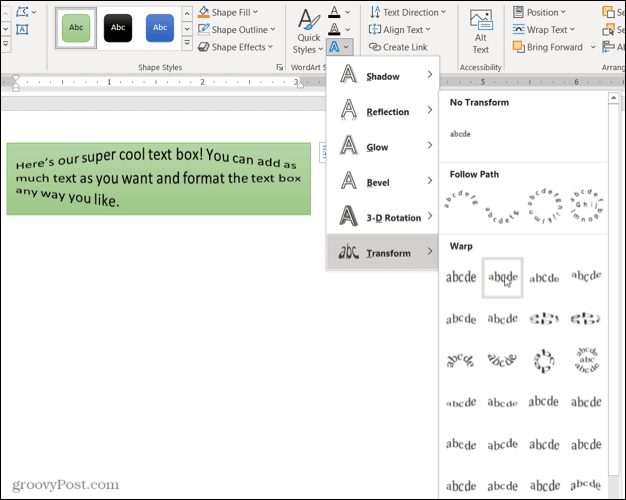The width and height of the screenshot is (626, 500).
Task: Open Shape Effects dropdown
Action: [236, 47]
